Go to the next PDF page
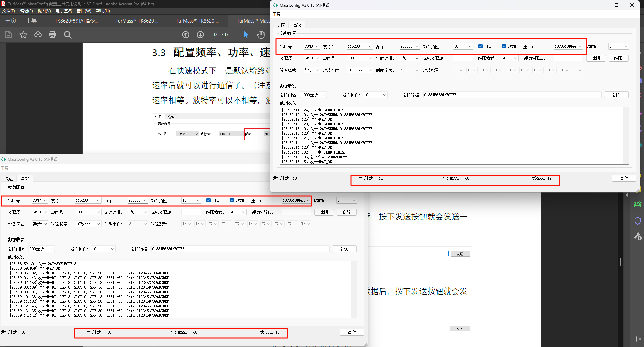The image size is (644, 347). 200,35
